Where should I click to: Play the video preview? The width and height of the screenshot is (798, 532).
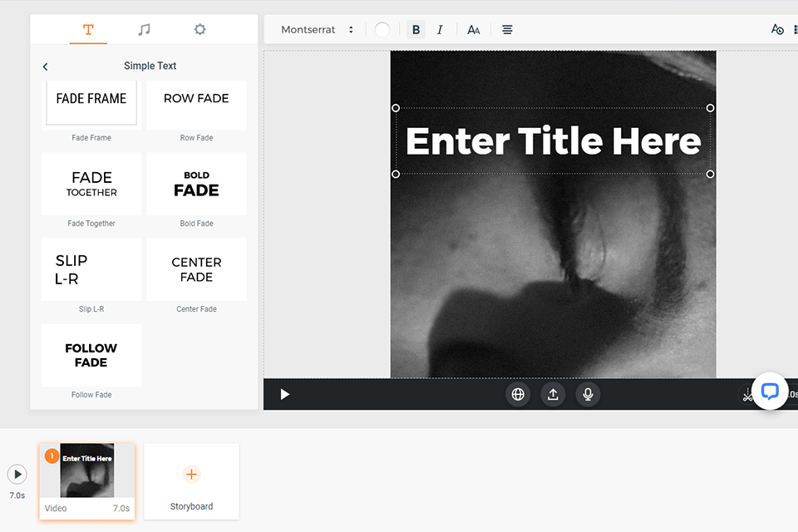284,394
